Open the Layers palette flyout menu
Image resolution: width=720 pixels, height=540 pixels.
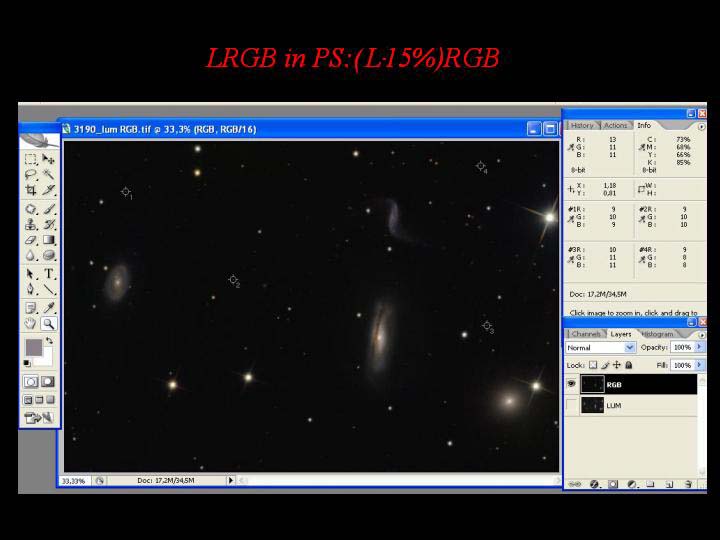coord(701,335)
